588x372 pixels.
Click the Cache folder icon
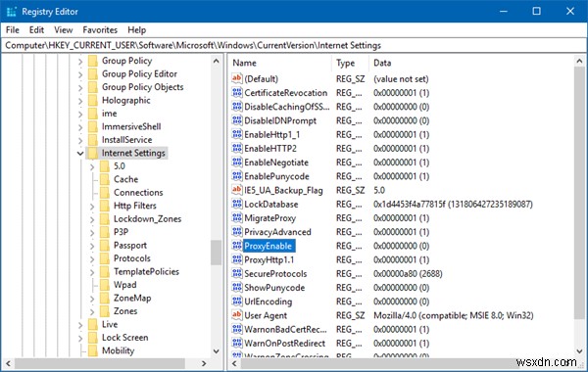(105, 179)
